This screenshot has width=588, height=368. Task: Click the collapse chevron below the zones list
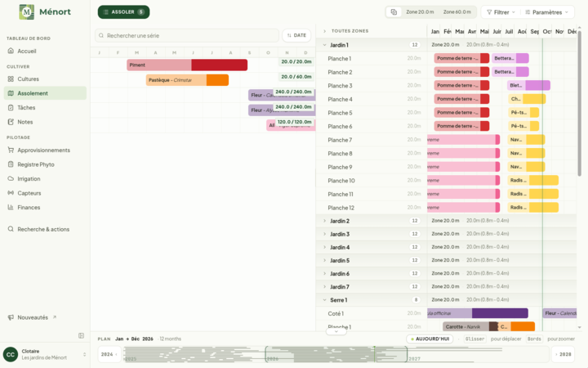coord(336,331)
